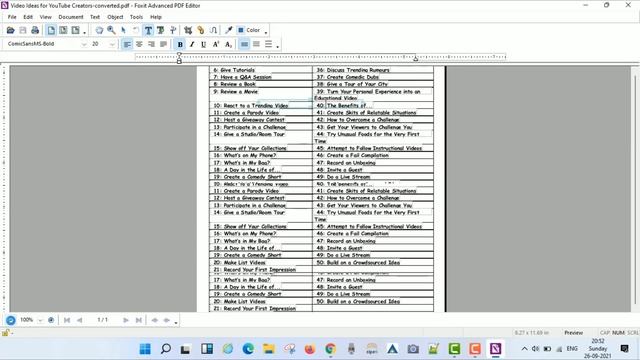Go to the first page

pos(67,320)
